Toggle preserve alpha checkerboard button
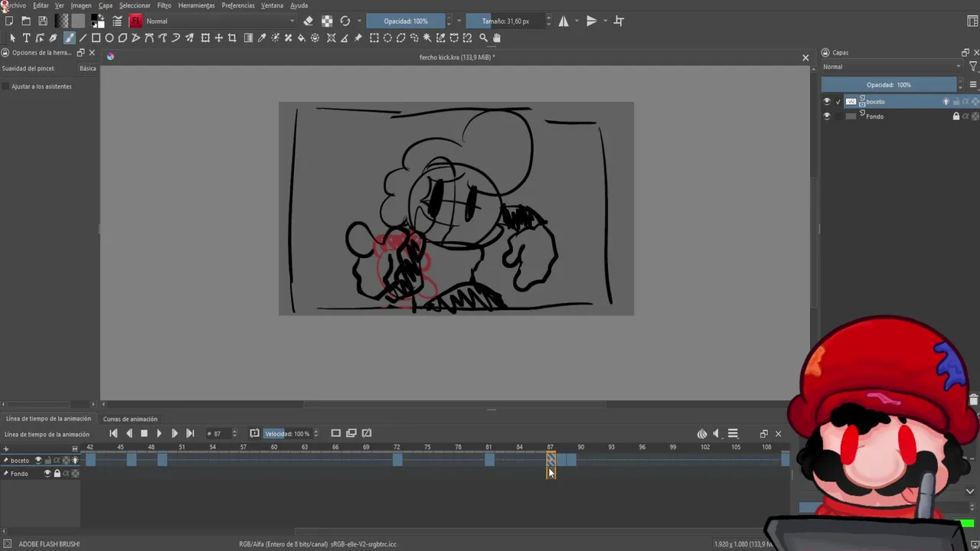Image resolution: width=980 pixels, height=551 pixels. (327, 21)
